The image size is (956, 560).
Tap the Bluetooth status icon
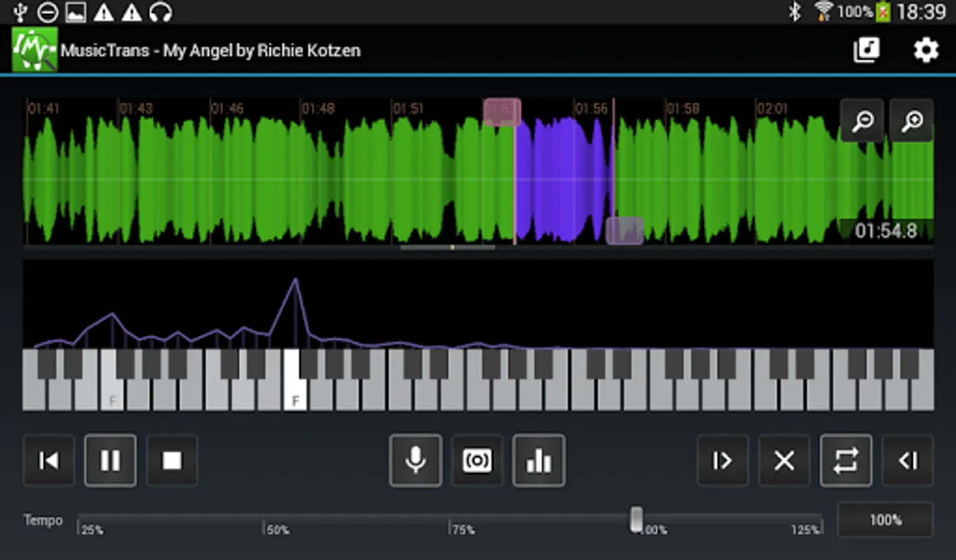click(x=795, y=12)
